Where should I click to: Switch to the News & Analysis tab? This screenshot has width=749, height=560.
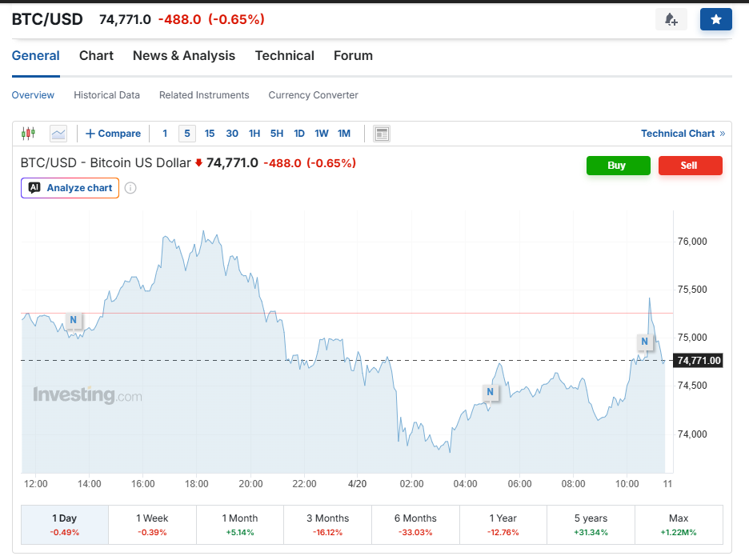[x=184, y=56]
